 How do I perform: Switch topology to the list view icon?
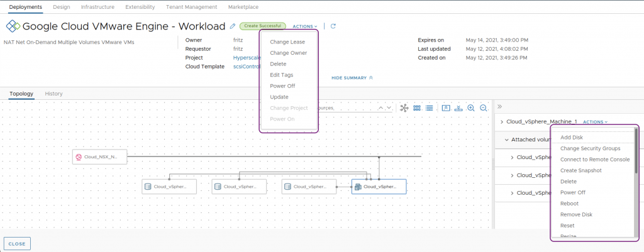click(x=429, y=108)
